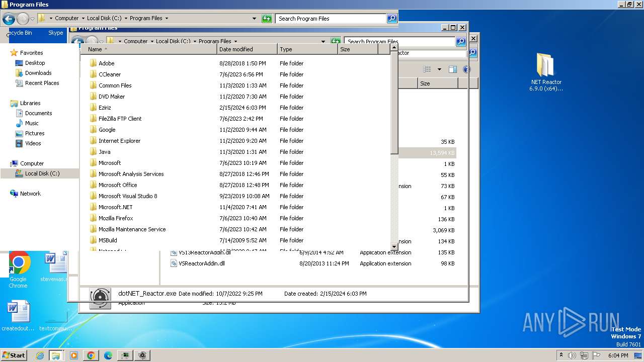Select the CCleaner folder
This screenshot has width=644, height=362.
point(110,74)
